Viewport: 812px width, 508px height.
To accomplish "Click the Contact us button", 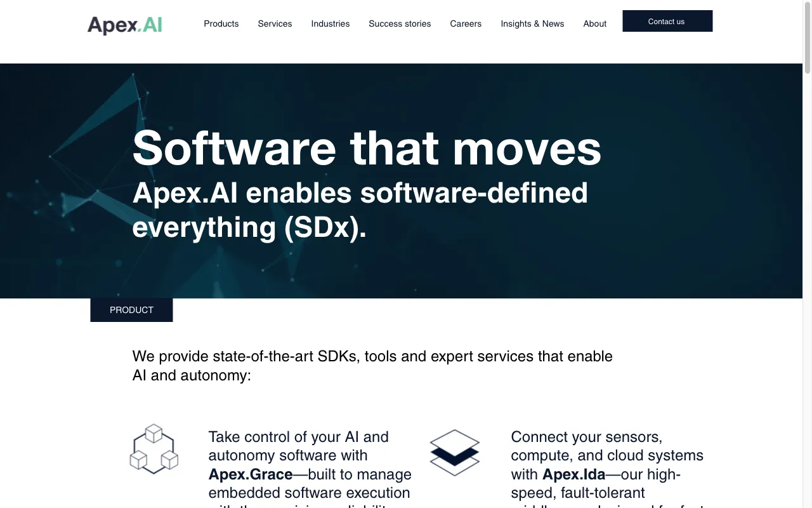I will point(667,21).
